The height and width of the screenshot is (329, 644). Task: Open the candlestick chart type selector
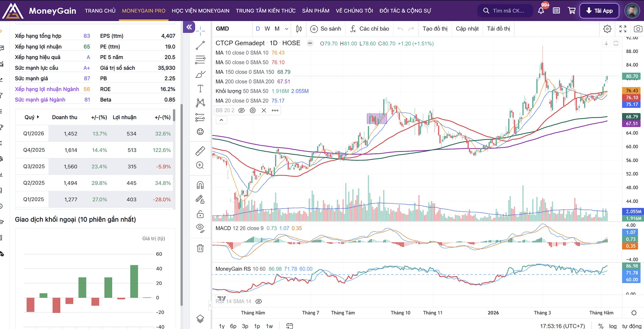pyautogui.click(x=299, y=29)
